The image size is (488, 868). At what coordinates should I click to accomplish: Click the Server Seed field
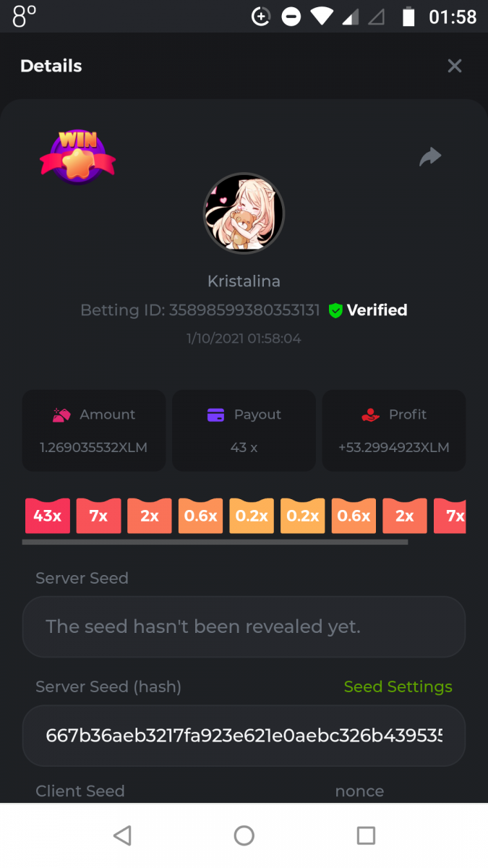[x=244, y=626]
